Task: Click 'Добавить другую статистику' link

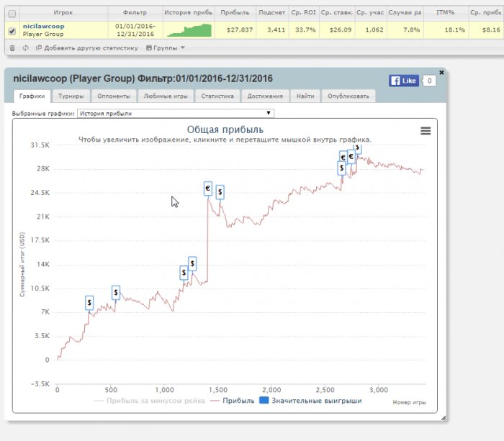Action: (87, 48)
